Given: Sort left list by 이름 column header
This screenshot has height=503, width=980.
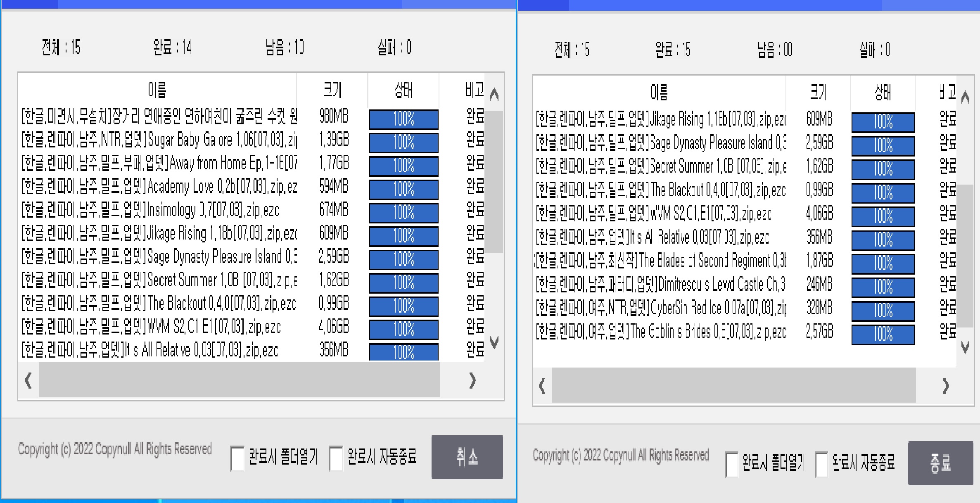Looking at the screenshot, I should click(157, 90).
